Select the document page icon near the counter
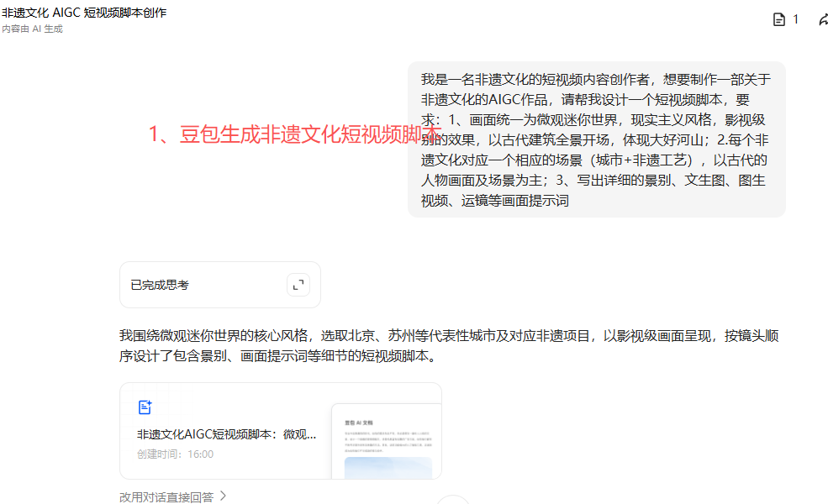 778,18
